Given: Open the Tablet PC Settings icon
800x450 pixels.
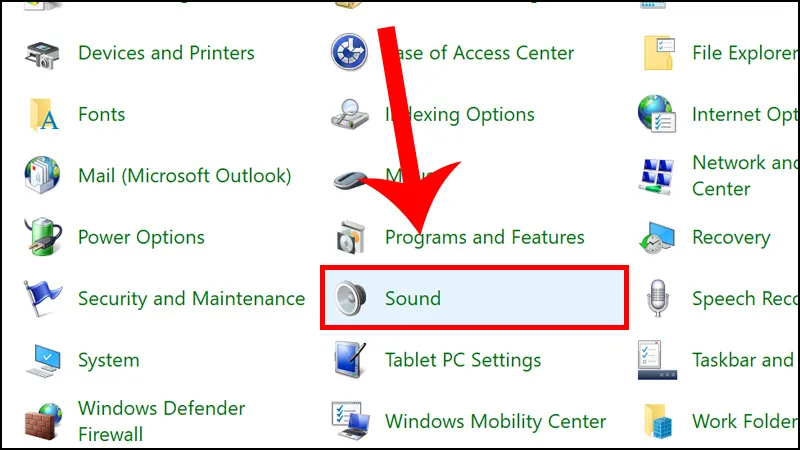Looking at the screenshot, I should 350,360.
